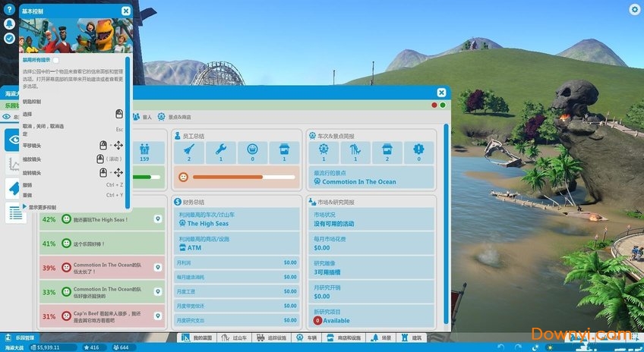Toggle the night mode moon icon
644x352 pixels.
tap(535, 347)
